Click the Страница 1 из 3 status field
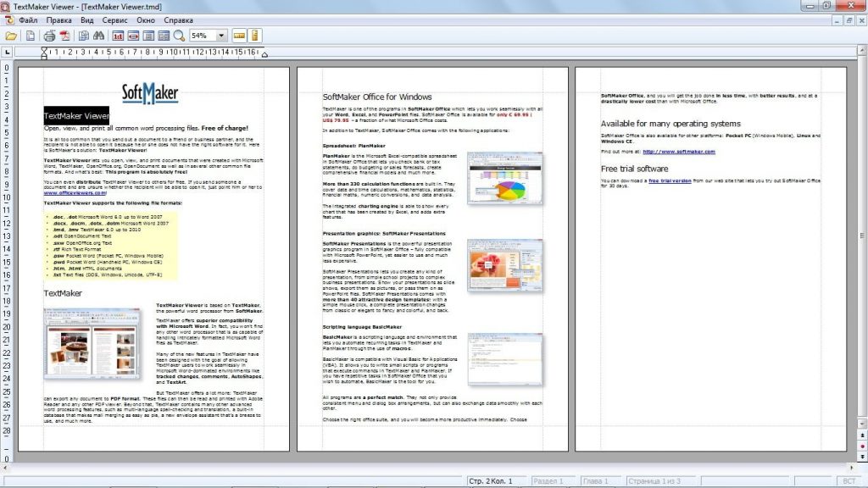868x488 pixels. point(661,481)
